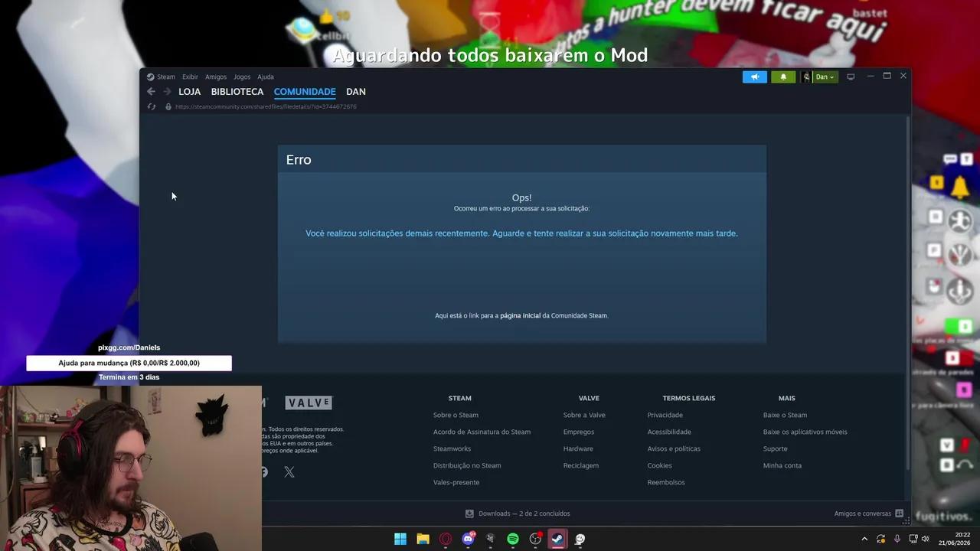Viewport: 980px width, 551px height.
Task: Open the Privacidade link
Action: pyautogui.click(x=665, y=415)
